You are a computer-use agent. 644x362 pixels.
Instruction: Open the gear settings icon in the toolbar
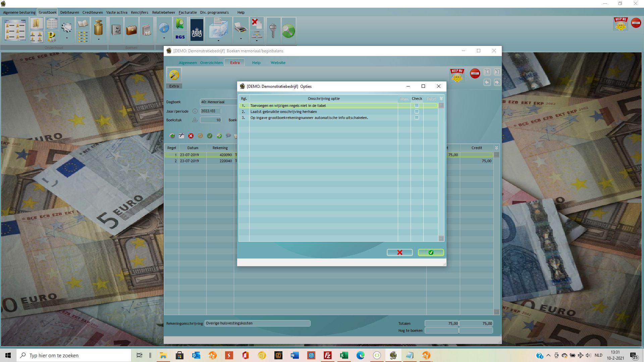pyautogui.click(x=66, y=27)
